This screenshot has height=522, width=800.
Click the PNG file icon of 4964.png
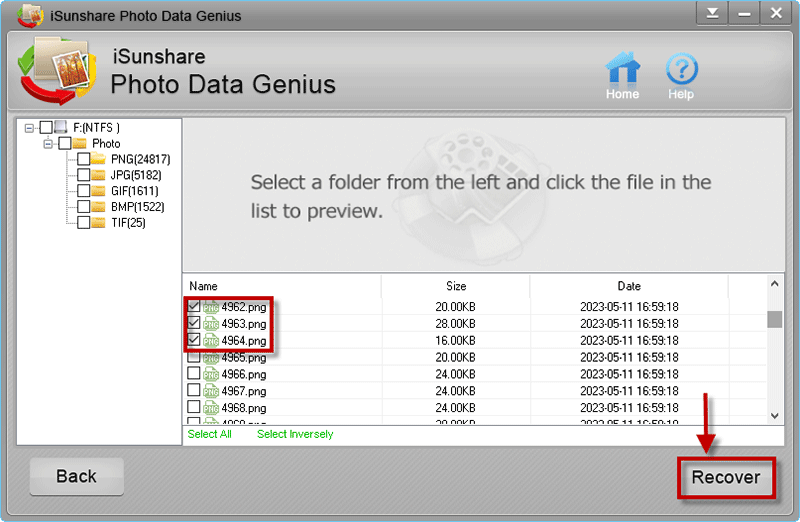(x=211, y=341)
